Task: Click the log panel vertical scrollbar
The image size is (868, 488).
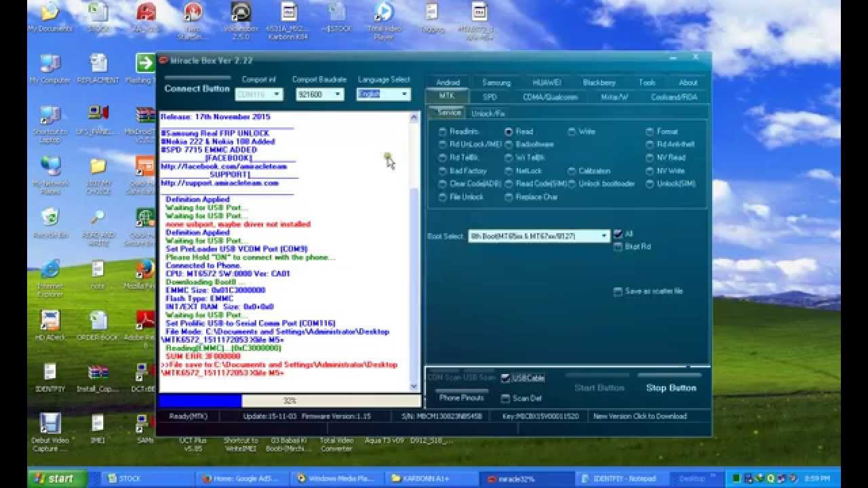Action: 415,251
